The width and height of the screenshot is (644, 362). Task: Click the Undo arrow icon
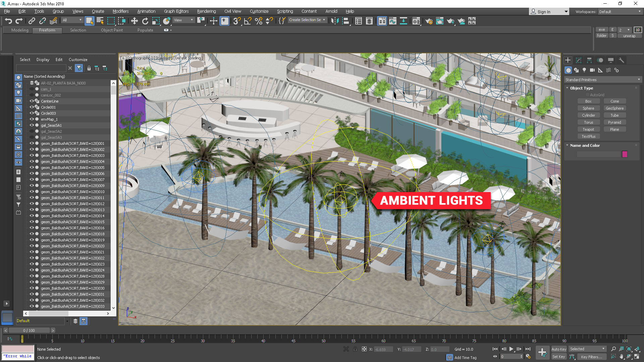8,21
